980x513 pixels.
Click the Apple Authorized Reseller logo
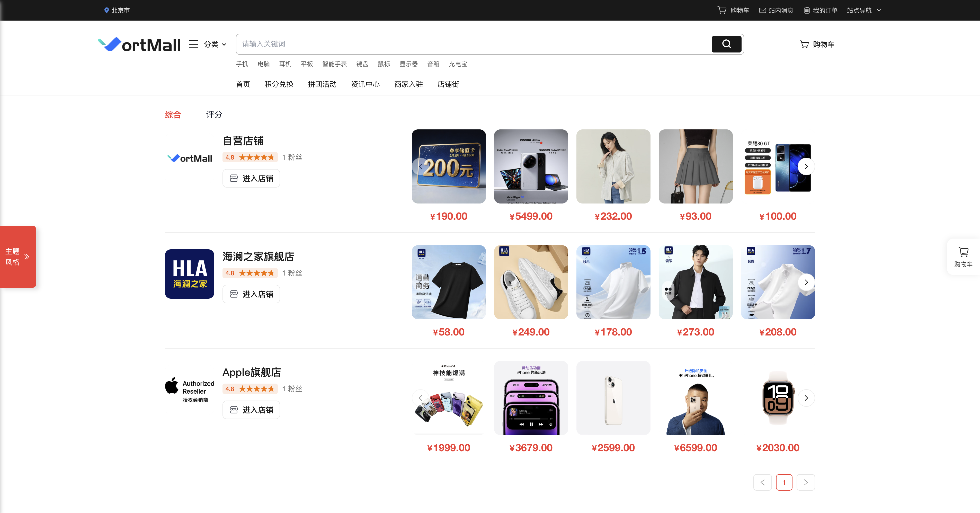[x=190, y=390]
